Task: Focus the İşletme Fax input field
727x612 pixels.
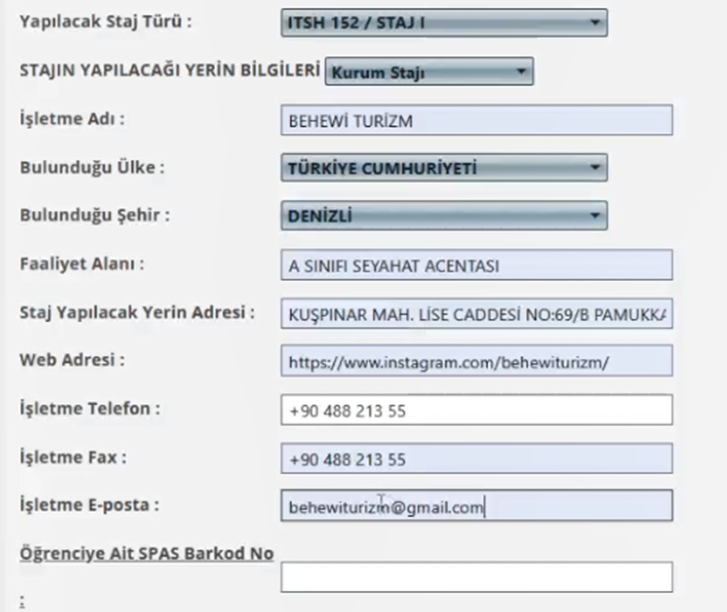Action: point(476,458)
